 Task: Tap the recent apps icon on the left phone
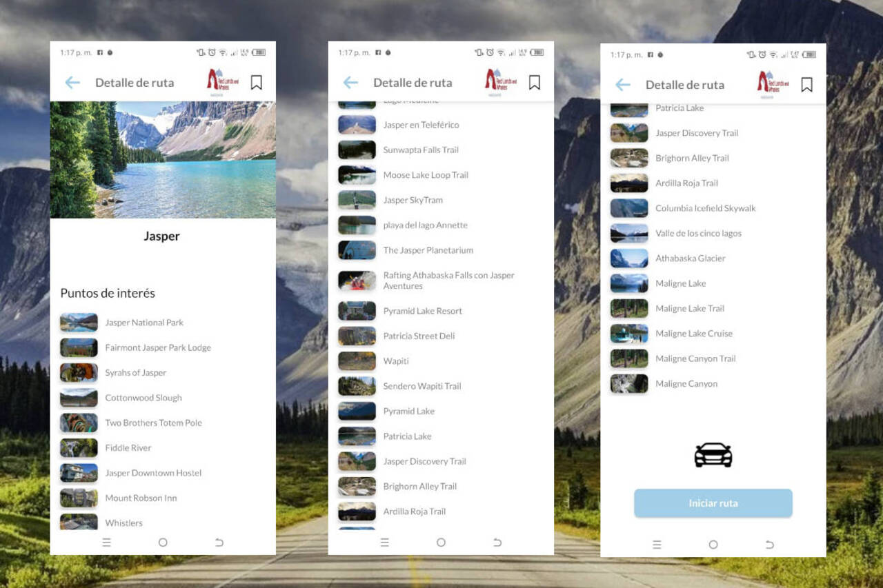(106, 543)
